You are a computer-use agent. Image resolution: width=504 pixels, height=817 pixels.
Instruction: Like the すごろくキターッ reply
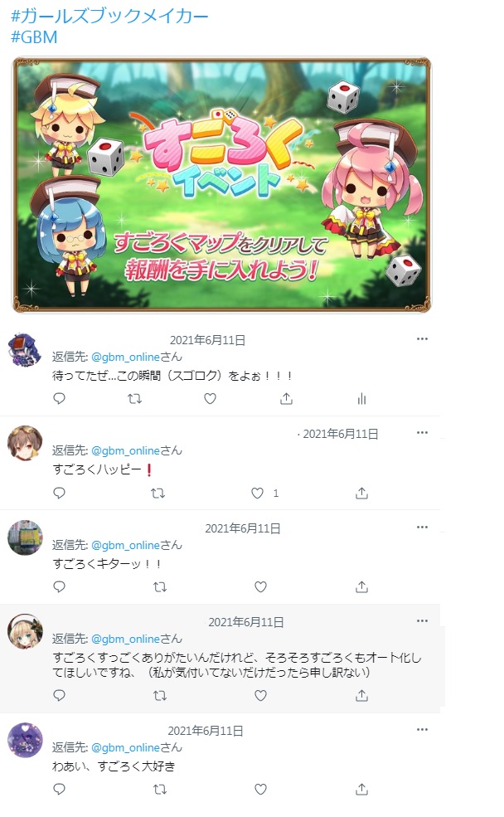(x=260, y=587)
